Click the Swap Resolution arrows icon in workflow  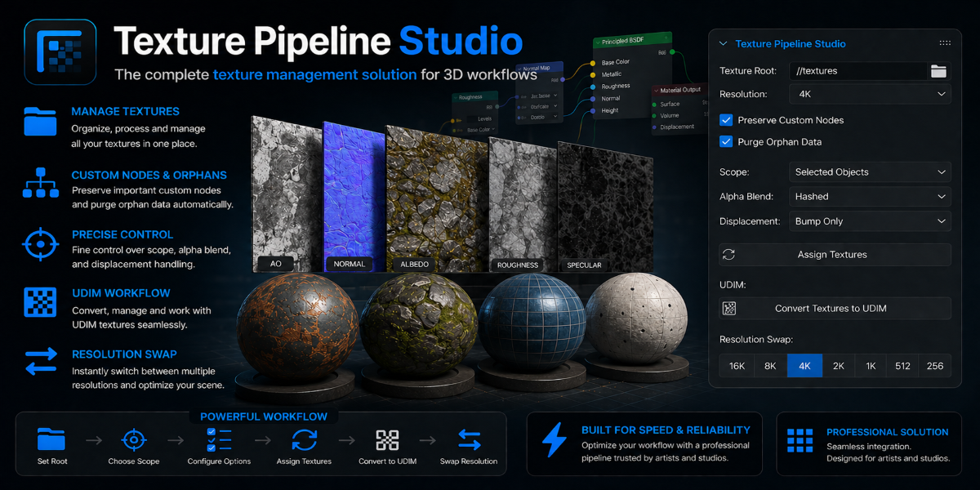pos(469,439)
